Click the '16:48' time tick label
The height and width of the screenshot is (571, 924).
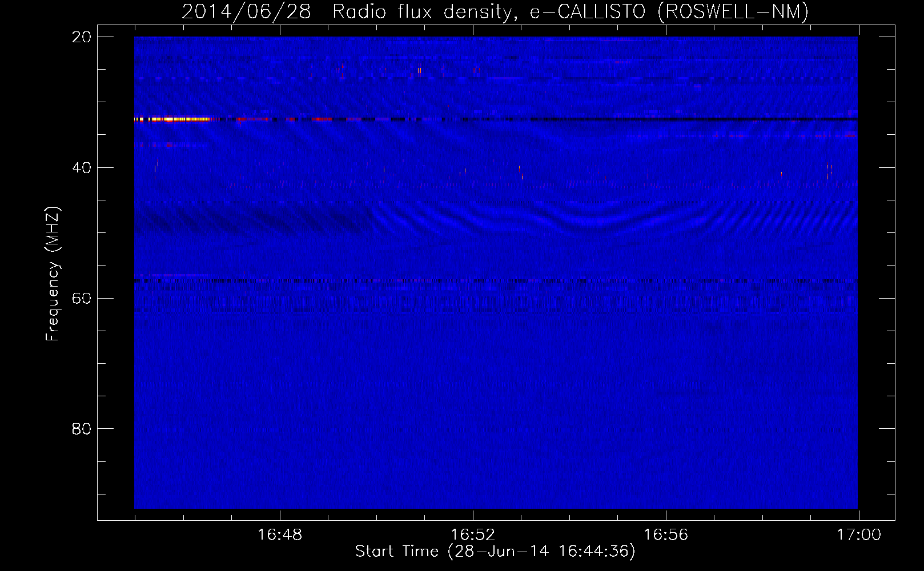tap(280, 535)
